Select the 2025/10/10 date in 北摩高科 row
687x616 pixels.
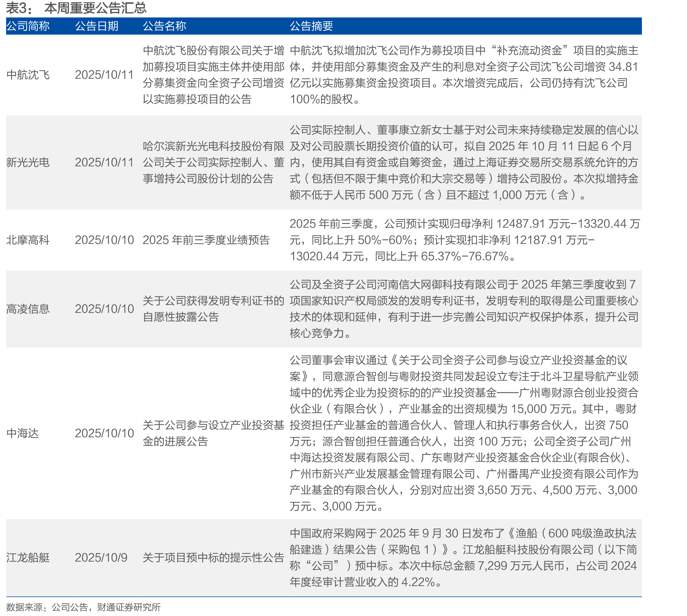coord(104,240)
